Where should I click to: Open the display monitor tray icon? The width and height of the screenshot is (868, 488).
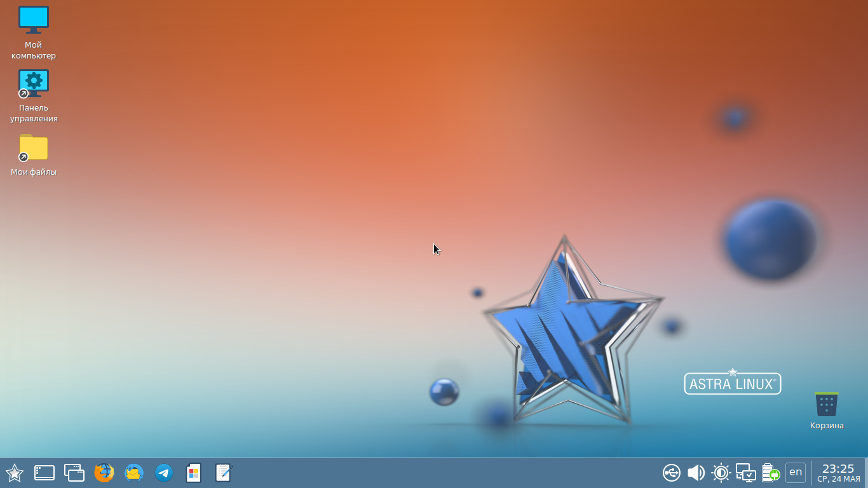(747, 473)
